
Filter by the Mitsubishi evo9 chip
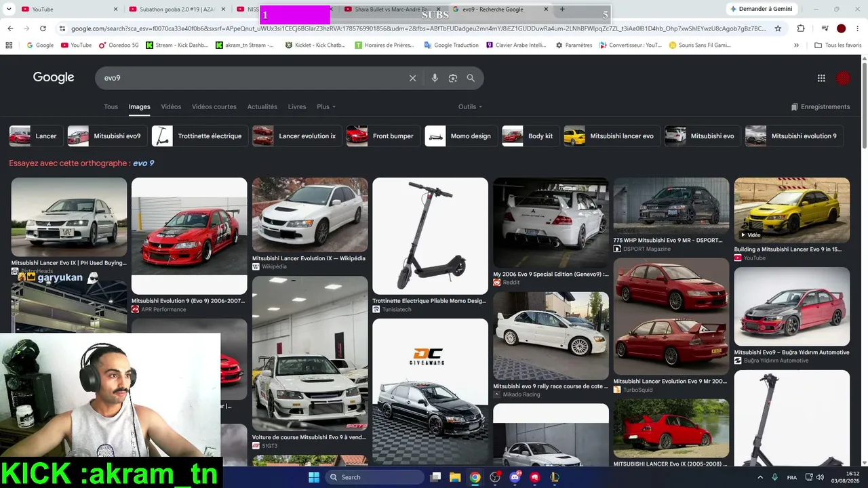coord(106,136)
